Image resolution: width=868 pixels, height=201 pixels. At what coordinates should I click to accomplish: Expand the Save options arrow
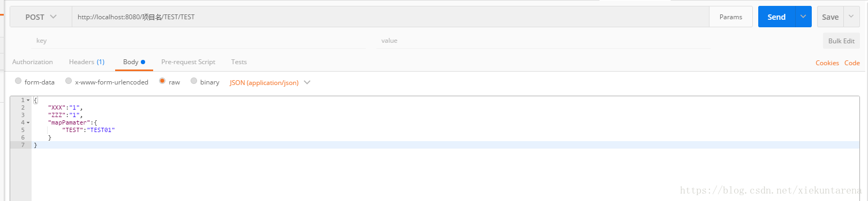click(851, 17)
